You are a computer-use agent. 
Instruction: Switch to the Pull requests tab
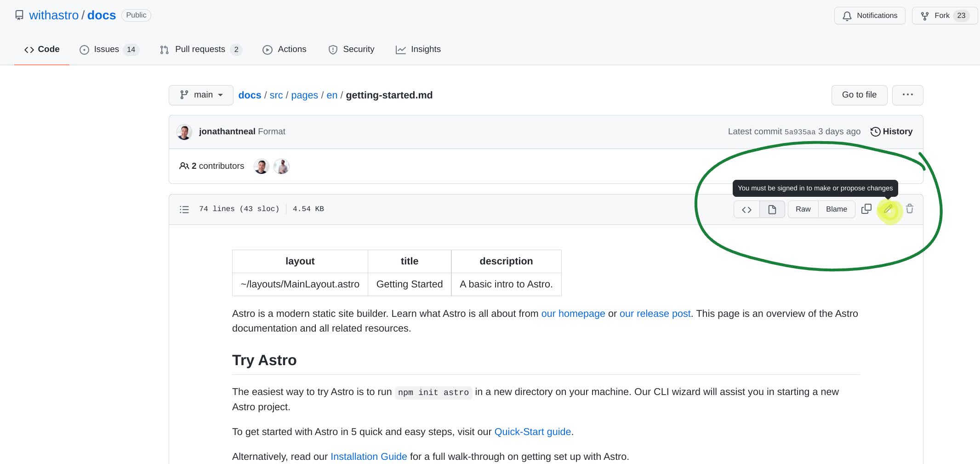(x=200, y=49)
